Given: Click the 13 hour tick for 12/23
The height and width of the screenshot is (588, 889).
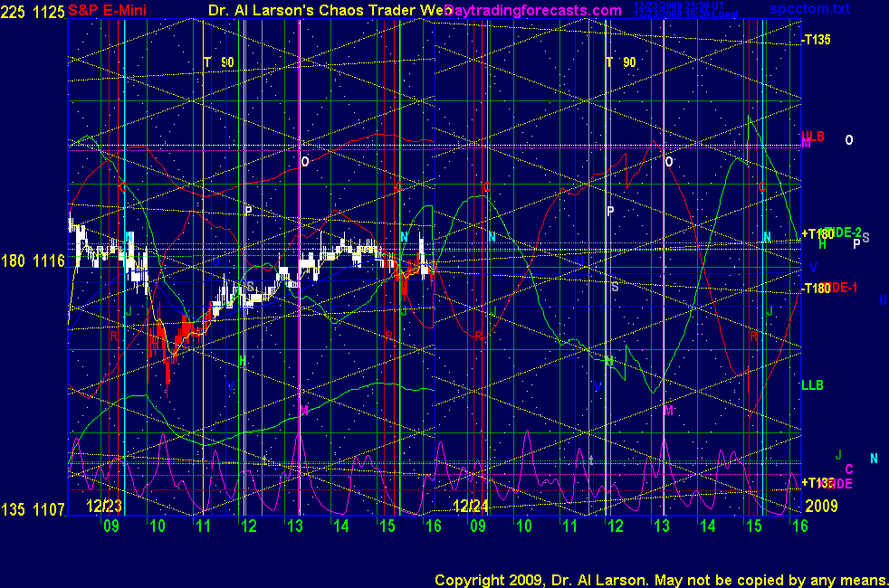Looking at the screenshot, I should 295,526.
